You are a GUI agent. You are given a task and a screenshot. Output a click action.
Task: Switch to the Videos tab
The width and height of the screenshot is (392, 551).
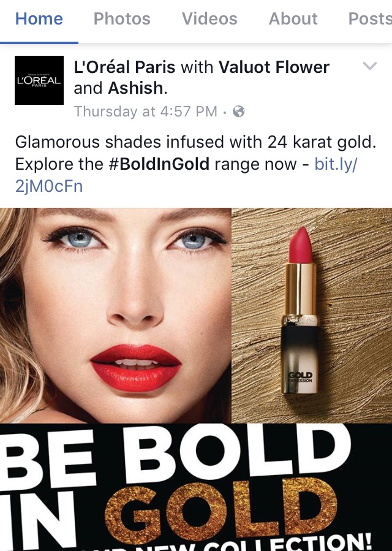209,18
